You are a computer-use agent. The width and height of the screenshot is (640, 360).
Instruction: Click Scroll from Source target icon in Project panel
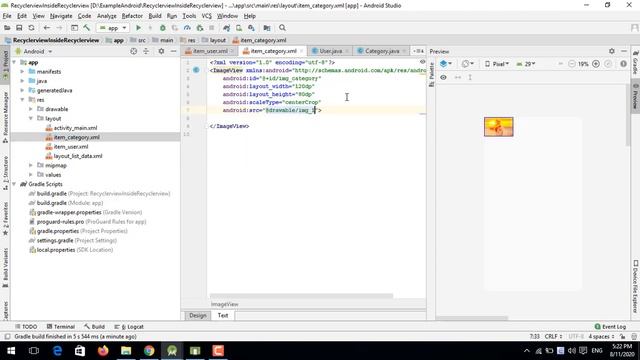pyautogui.click(x=133, y=51)
